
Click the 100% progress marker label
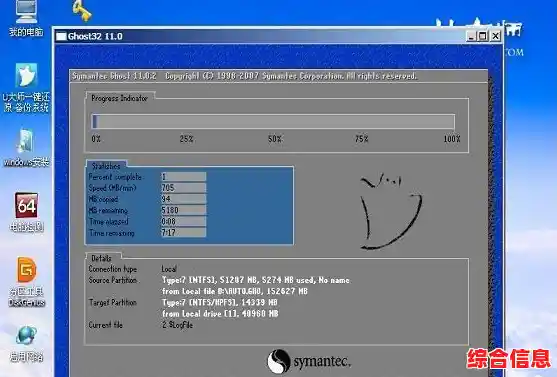point(452,139)
